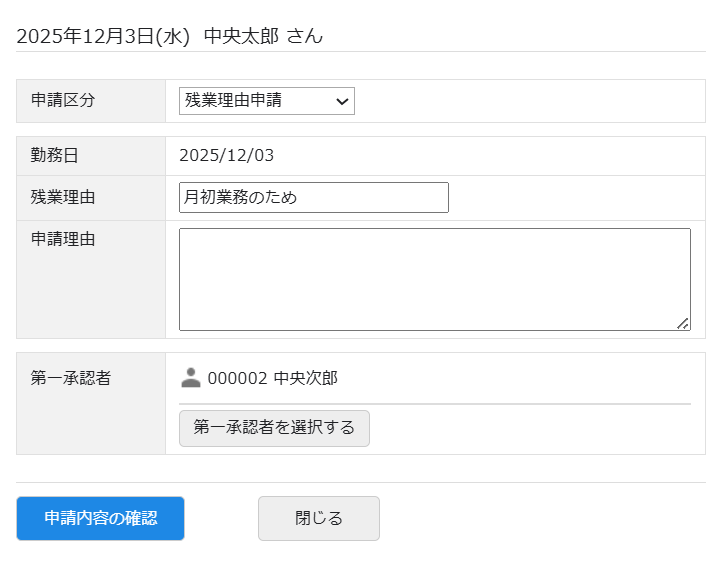Focus the 残業理由 text field

(313, 198)
